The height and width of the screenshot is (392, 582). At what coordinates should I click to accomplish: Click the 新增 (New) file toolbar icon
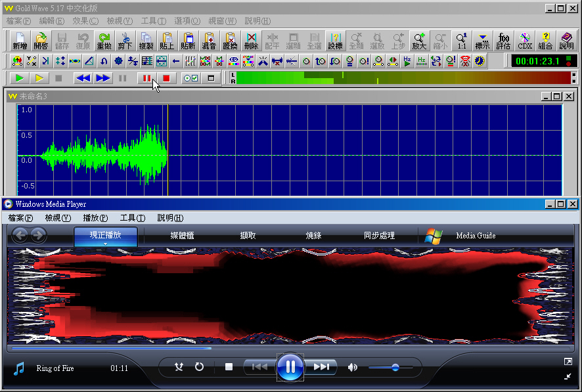click(20, 41)
